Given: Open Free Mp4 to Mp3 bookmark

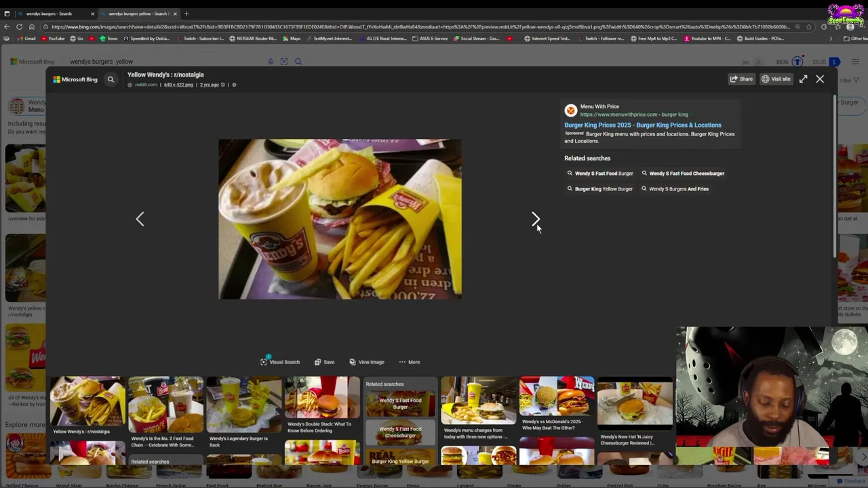Looking at the screenshot, I should tap(654, 39).
